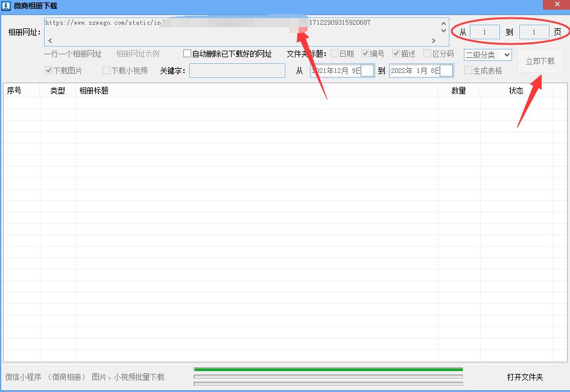
Task: Set the ending page number field
Action: pyautogui.click(x=534, y=32)
